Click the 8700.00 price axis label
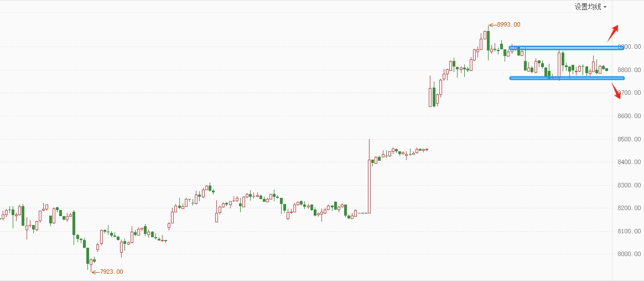Image resolution: width=644 pixels, height=281 pixels. [x=629, y=93]
